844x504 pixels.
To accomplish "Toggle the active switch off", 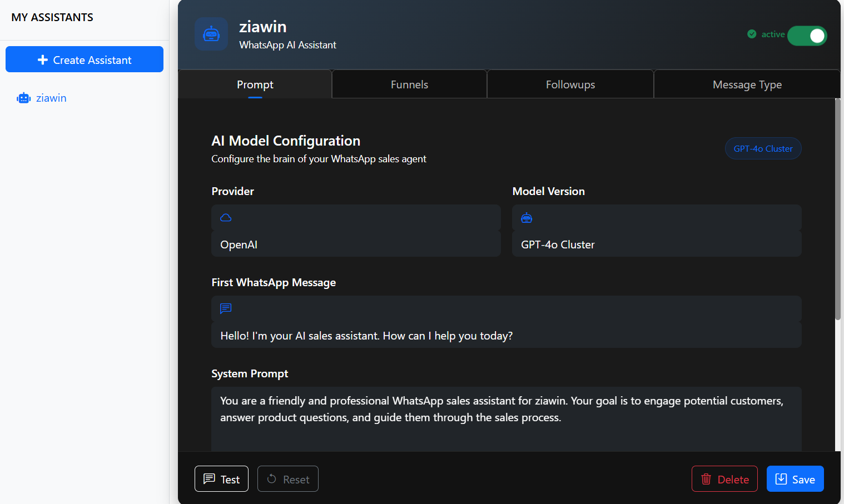I will [807, 36].
